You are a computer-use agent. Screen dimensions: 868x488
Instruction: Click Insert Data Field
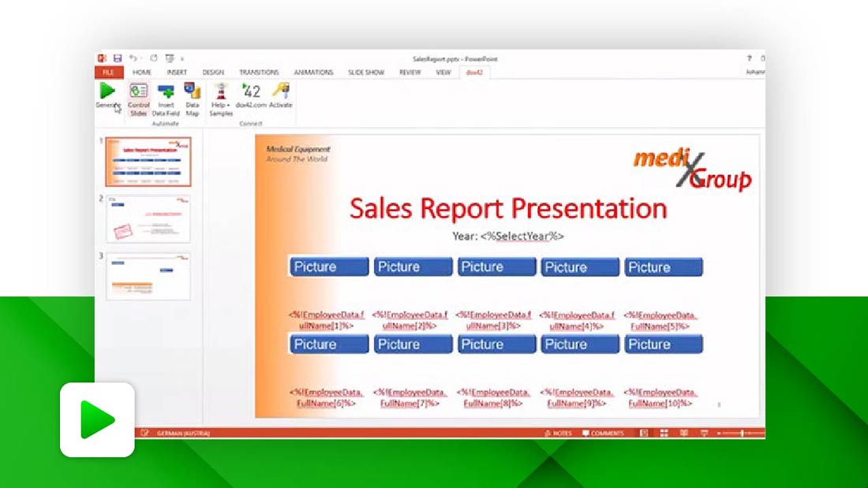tap(166, 99)
